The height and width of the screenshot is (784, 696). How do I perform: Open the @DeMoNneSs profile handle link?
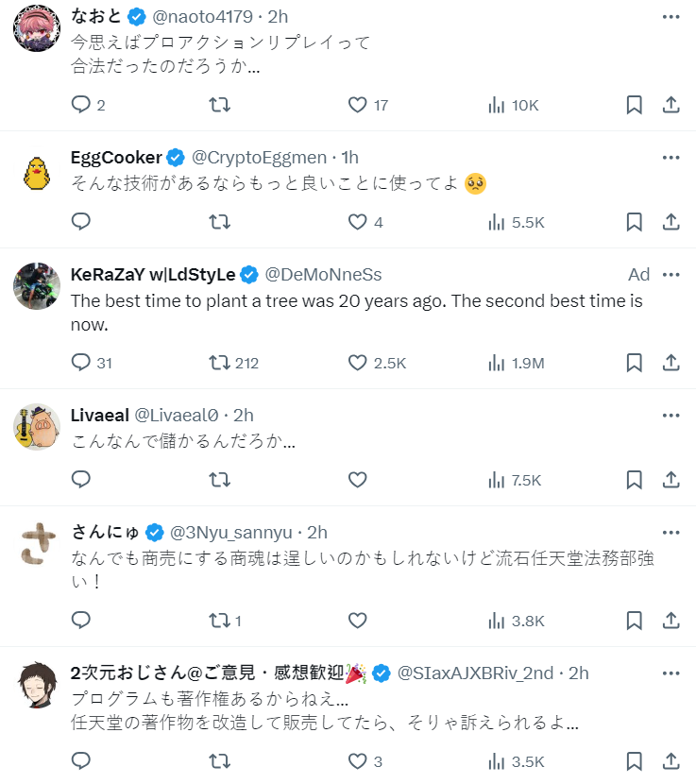click(323, 275)
